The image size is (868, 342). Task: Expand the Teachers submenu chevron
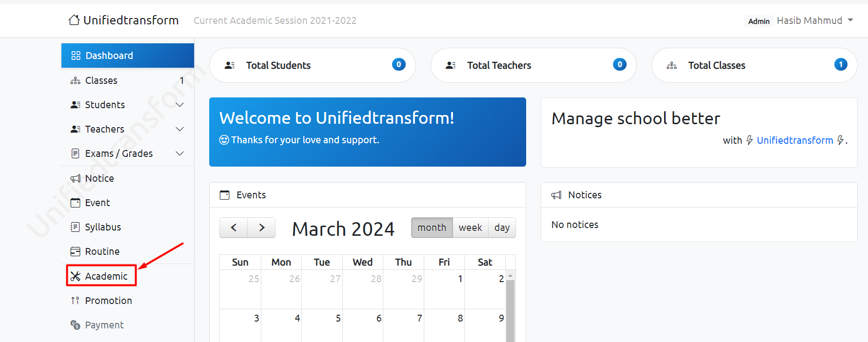point(180,129)
